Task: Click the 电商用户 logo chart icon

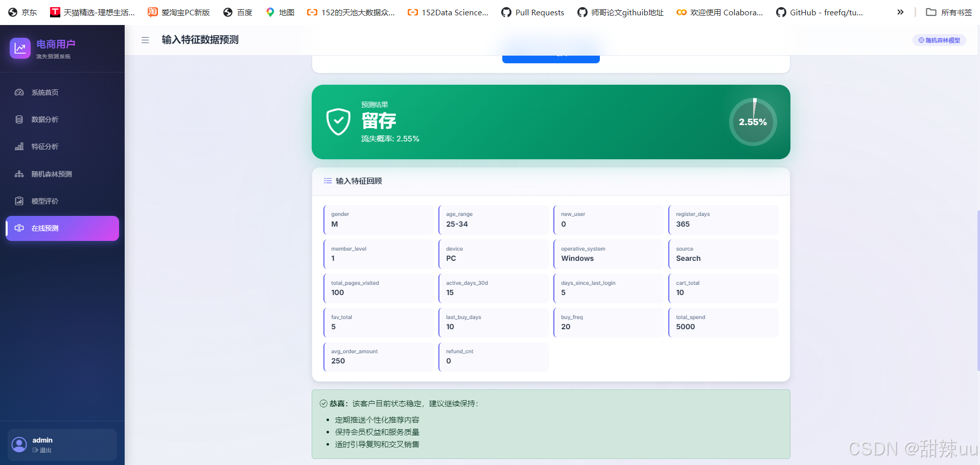Action: (20, 48)
